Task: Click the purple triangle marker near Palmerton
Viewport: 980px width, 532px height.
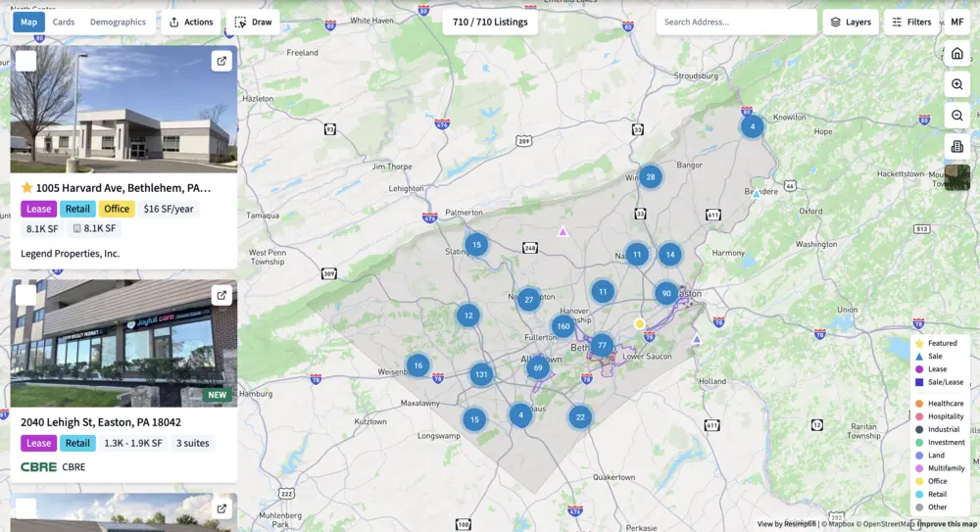Action: point(563,232)
